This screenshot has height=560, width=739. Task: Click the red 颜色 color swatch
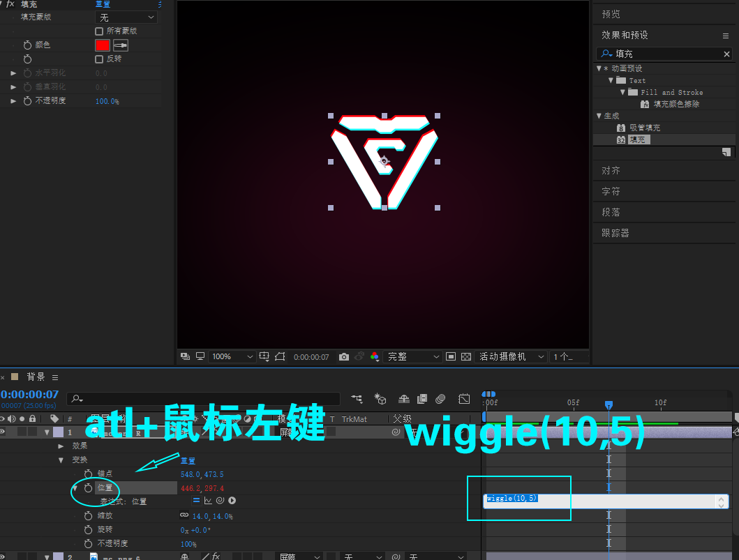[x=103, y=45]
